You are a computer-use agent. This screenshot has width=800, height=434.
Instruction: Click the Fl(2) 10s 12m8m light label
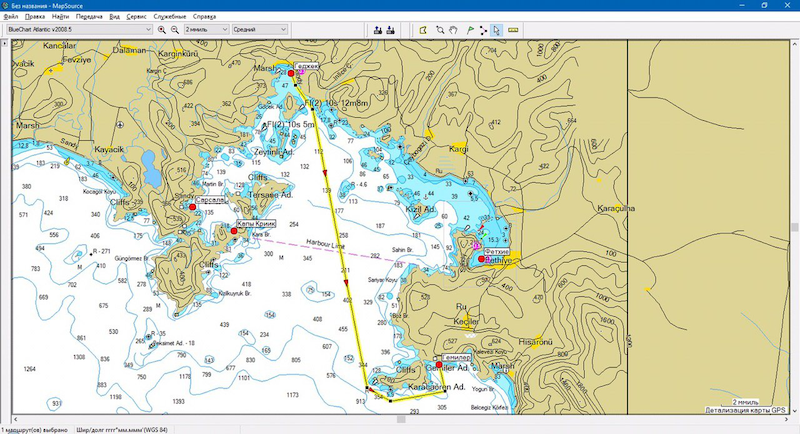(337, 104)
